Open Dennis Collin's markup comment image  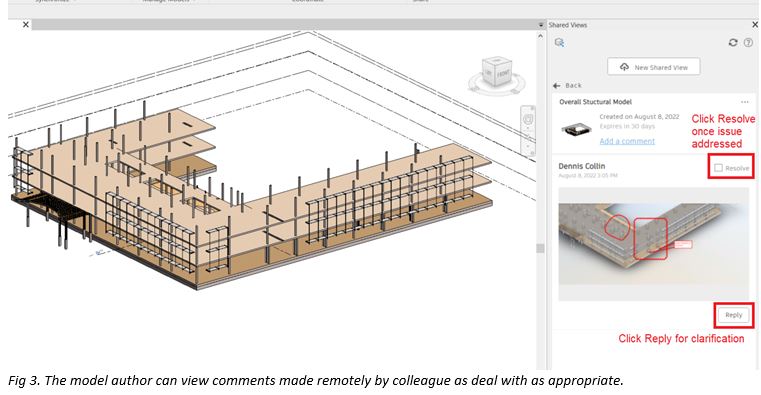[653, 244]
